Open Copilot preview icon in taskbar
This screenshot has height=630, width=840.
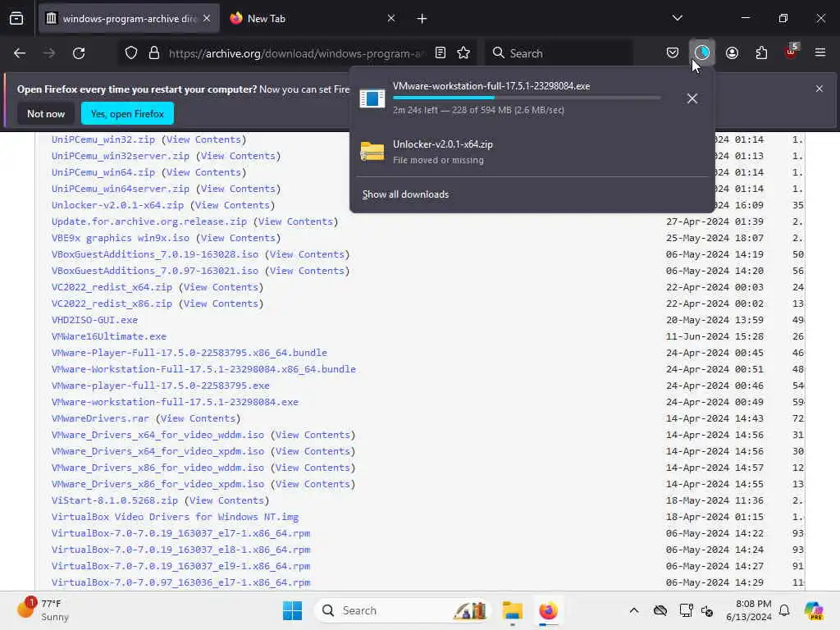[813, 610]
